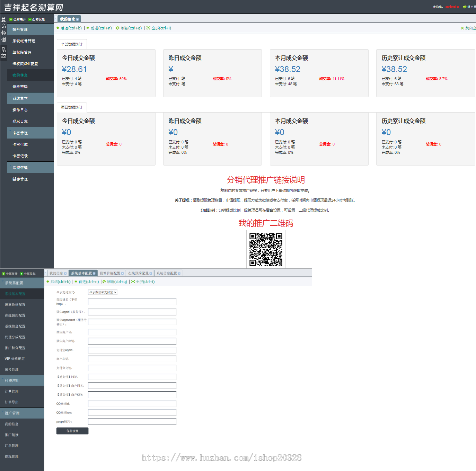
Task: Collapse the 系统其它 sidebar group
Action: 30,98
